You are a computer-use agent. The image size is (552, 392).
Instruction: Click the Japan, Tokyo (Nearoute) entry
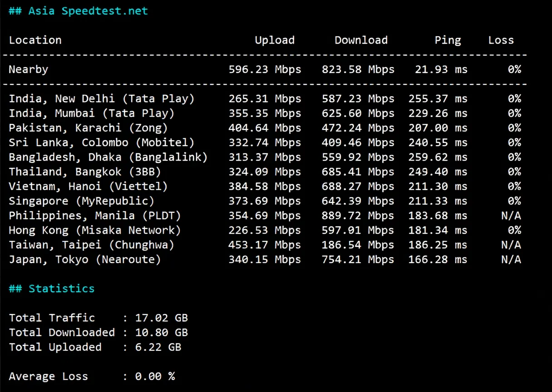coord(84,259)
